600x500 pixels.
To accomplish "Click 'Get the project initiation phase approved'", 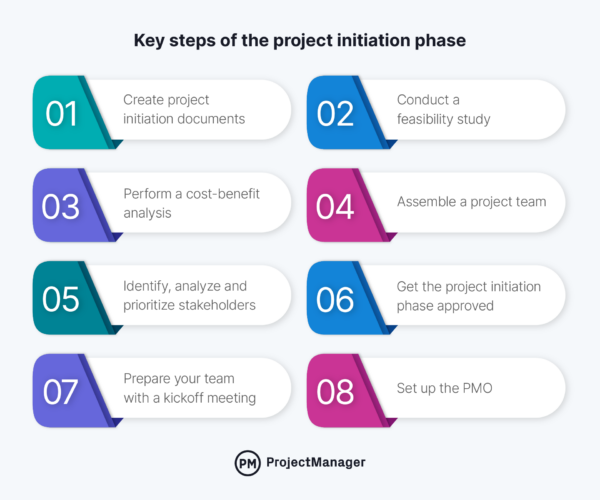I will click(x=468, y=296).
